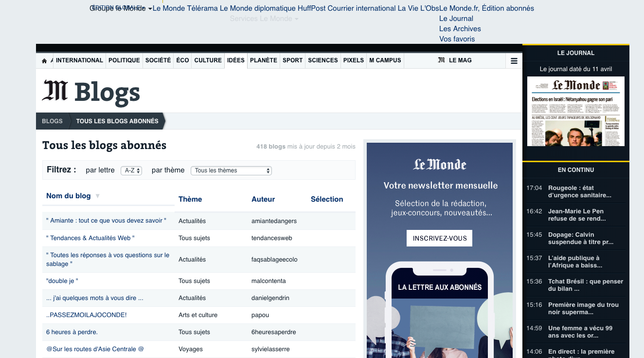
Task: Sort by Sélection column header
Action: tap(327, 199)
